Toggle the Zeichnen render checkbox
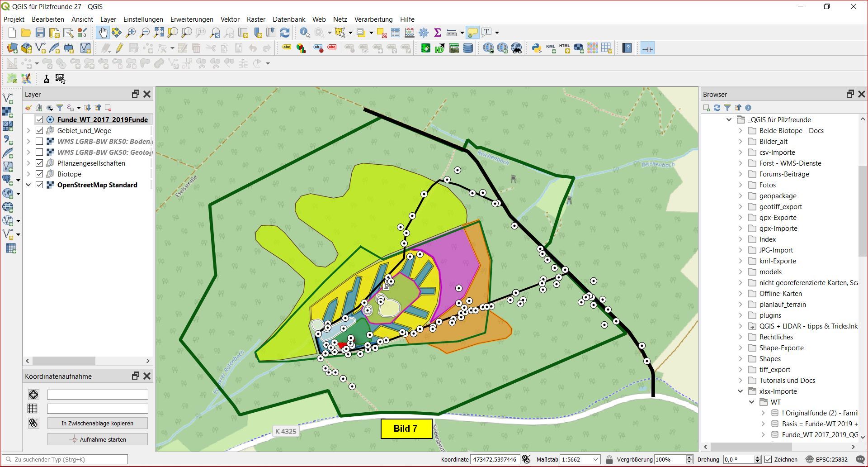The height and width of the screenshot is (467, 868). 768,459
